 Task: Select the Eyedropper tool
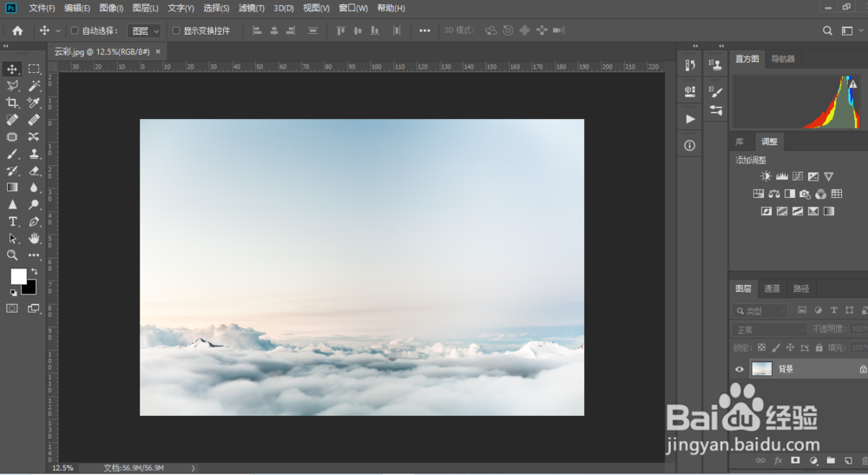34,102
